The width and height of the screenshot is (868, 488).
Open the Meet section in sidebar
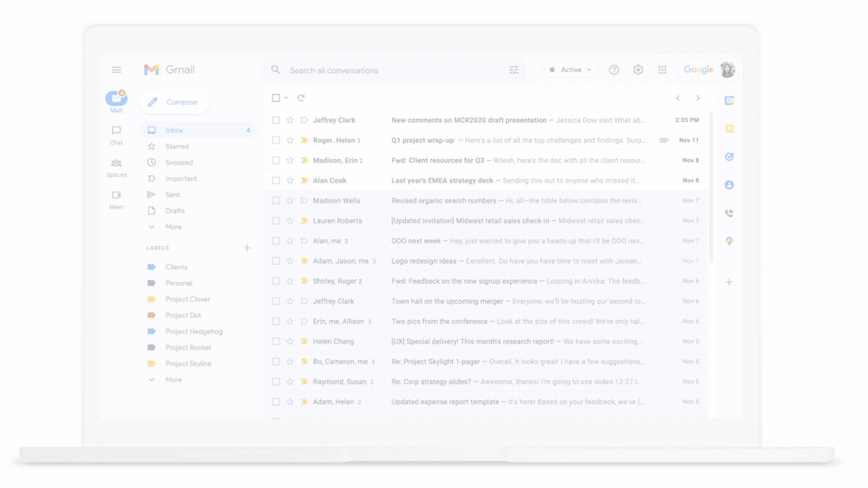click(117, 199)
